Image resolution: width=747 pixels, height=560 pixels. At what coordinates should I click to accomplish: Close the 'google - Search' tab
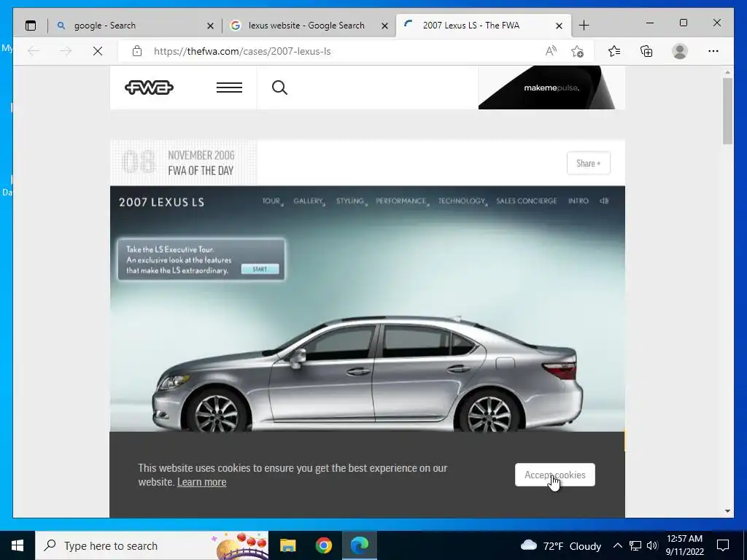click(x=210, y=26)
